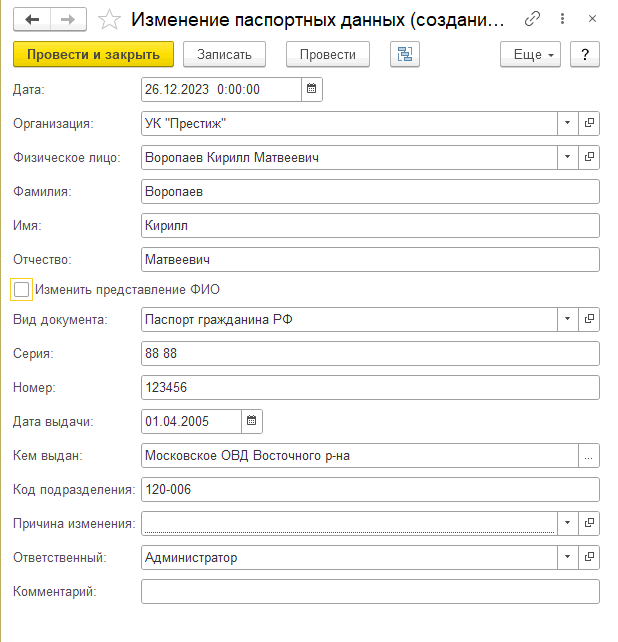Open calendar for Дата выдачи field
The image size is (618, 642).
point(251,421)
